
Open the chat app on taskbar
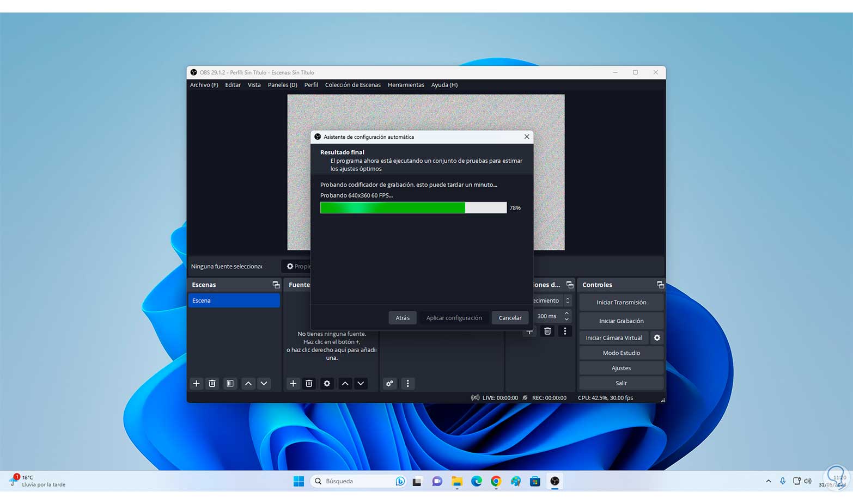(x=437, y=481)
